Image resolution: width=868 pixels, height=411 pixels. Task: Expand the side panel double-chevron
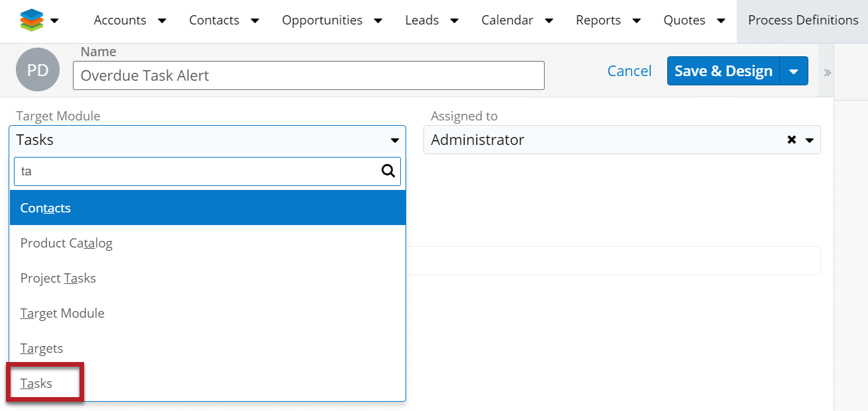click(827, 73)
